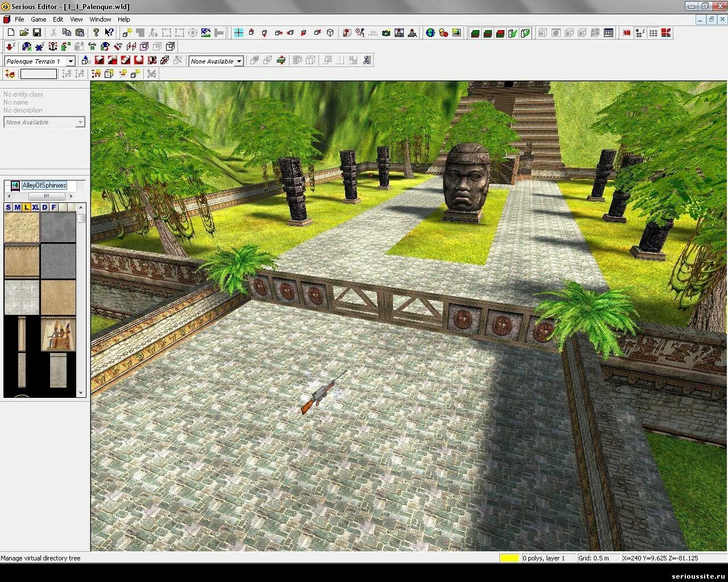Click the New document icon
The height and width of the screenshot is (582, 728).
11,33
